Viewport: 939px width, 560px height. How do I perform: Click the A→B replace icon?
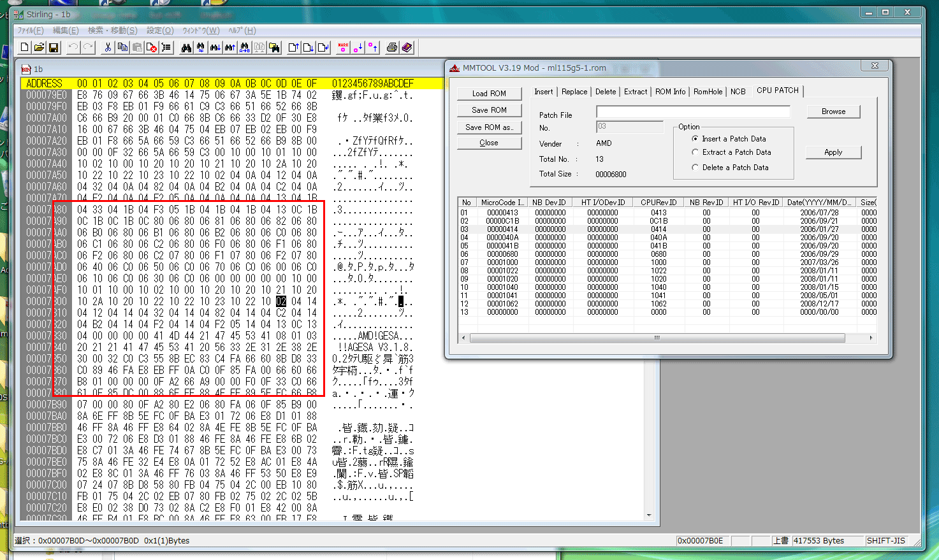click(x=245, y=47)
